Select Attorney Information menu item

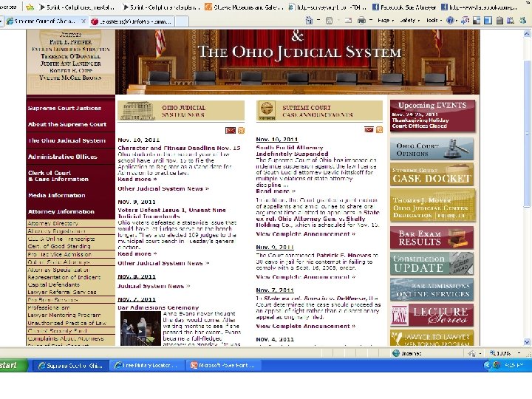61,211
